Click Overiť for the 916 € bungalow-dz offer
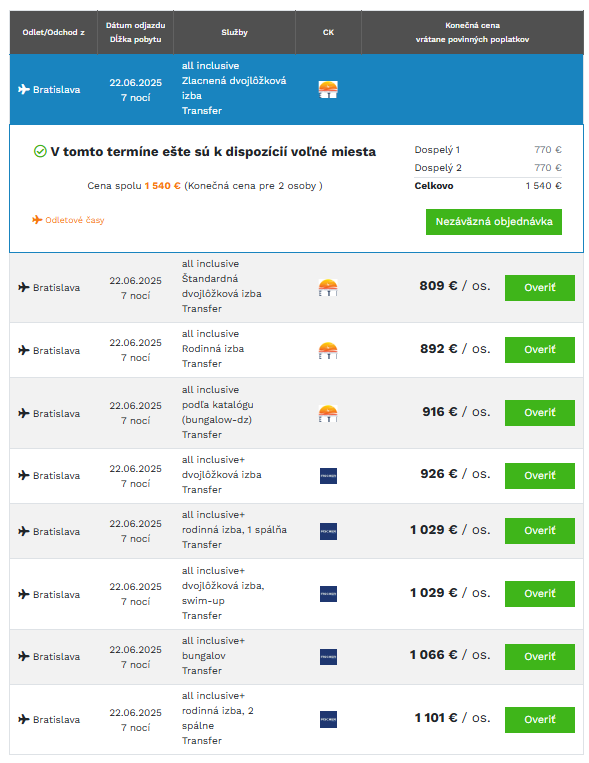 point(539,413)
